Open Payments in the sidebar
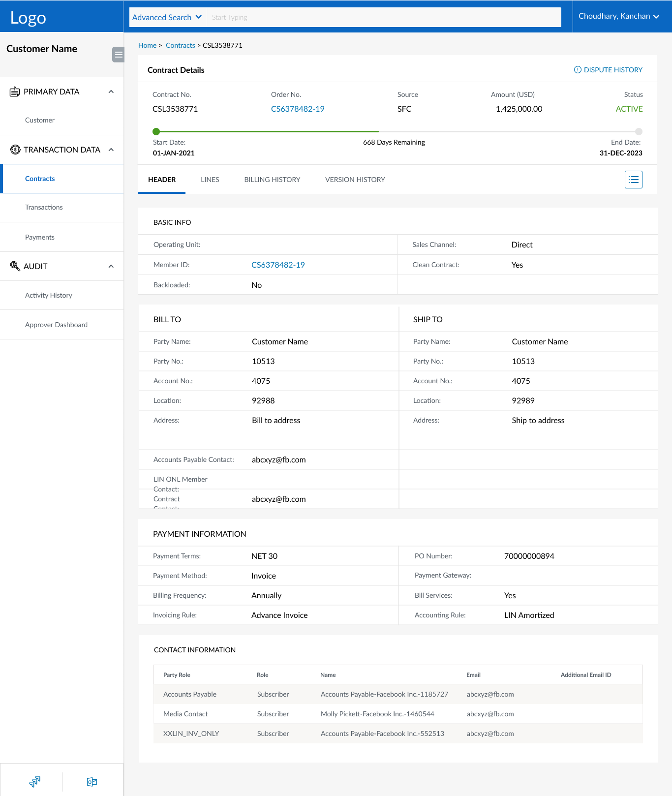Viewport: 672px width, 796px height. click(61, 237)
